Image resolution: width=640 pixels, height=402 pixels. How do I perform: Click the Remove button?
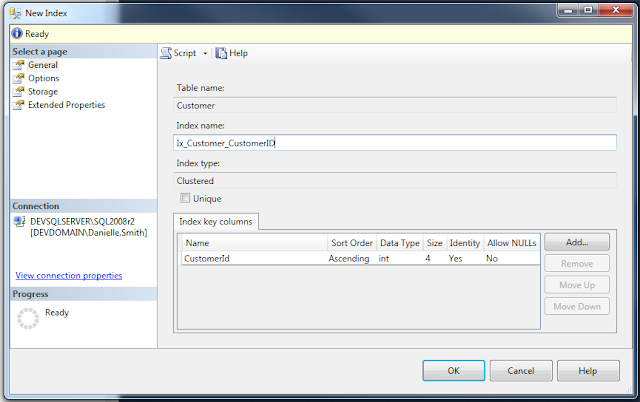[x=577, y=264]
